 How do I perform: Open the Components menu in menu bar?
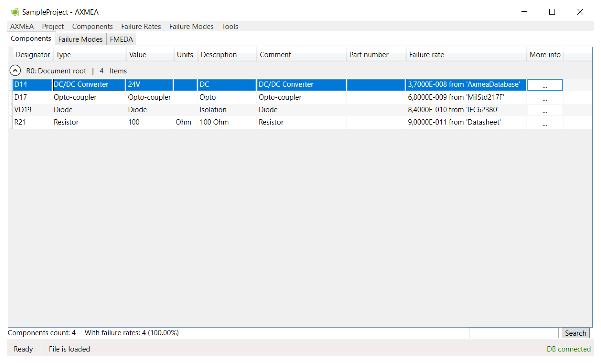[92, 26]
